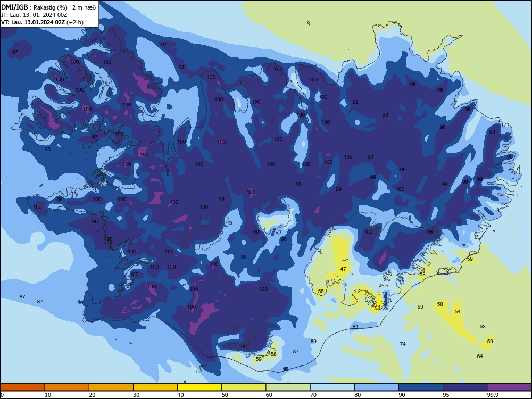532x399 pixels.
Task: Click the '60' humidity value on the map
Action: (x=420, y=307)
